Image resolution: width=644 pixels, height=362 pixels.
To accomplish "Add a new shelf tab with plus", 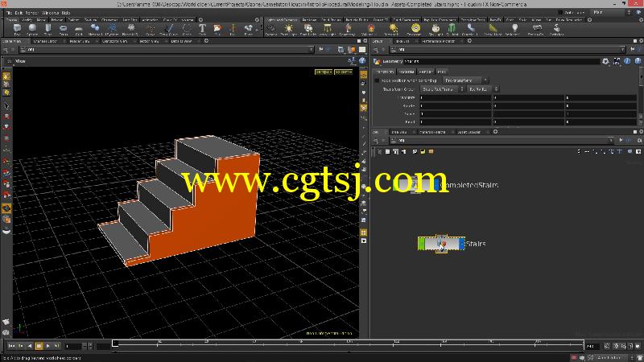I will point(200,19).
